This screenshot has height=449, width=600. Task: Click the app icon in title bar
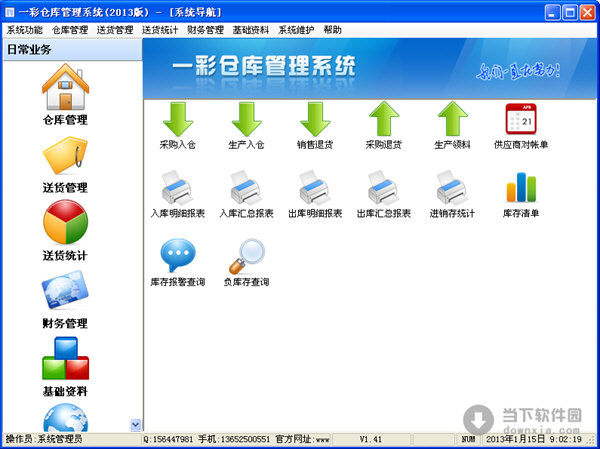point(10,13)
